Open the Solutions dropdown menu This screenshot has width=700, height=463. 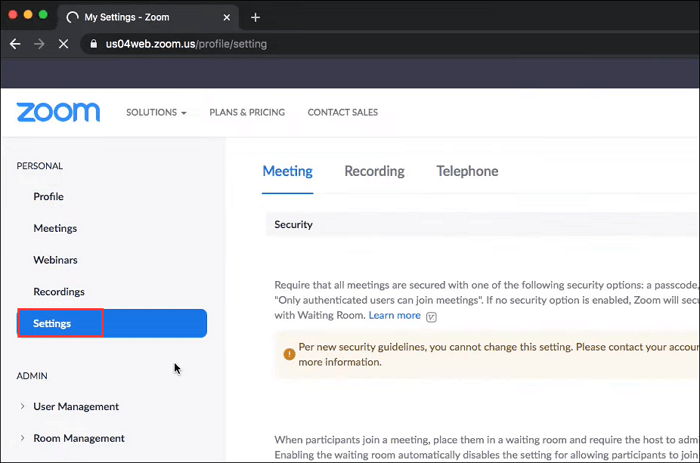click(156, 112)
